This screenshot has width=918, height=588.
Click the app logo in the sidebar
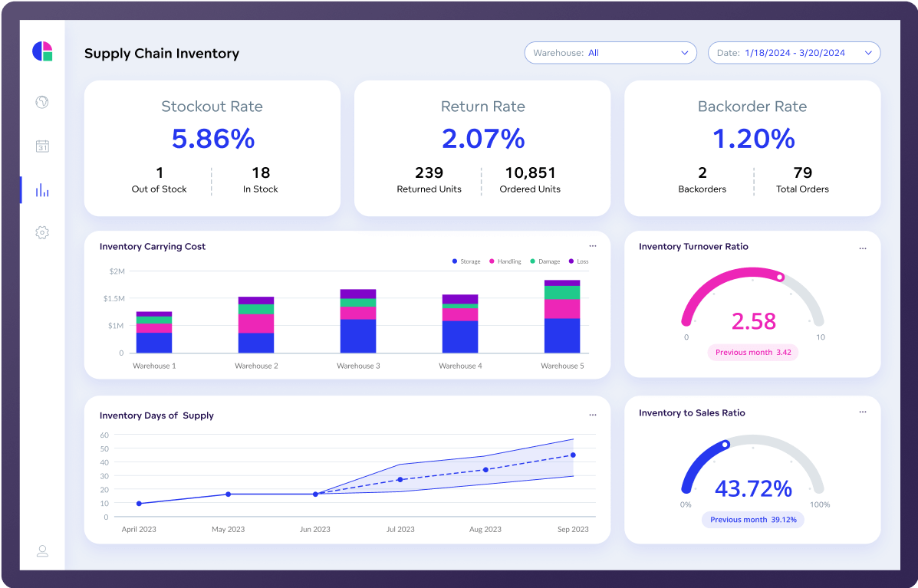[42, 51]
